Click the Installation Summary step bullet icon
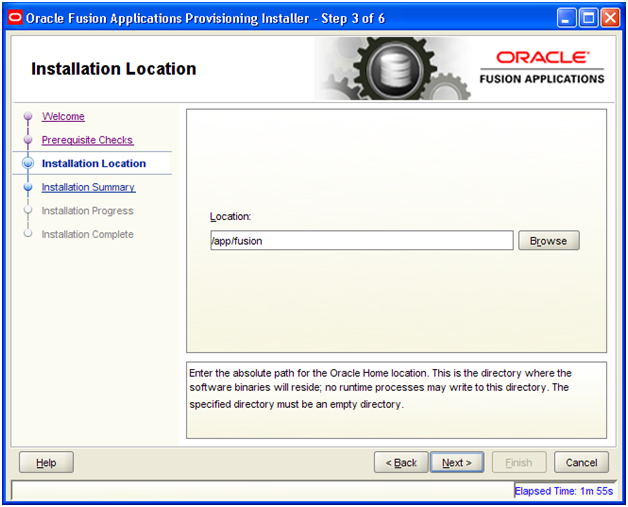Image resolution: width=628 pixels, height=507 pixels. [x=28, y=187]
